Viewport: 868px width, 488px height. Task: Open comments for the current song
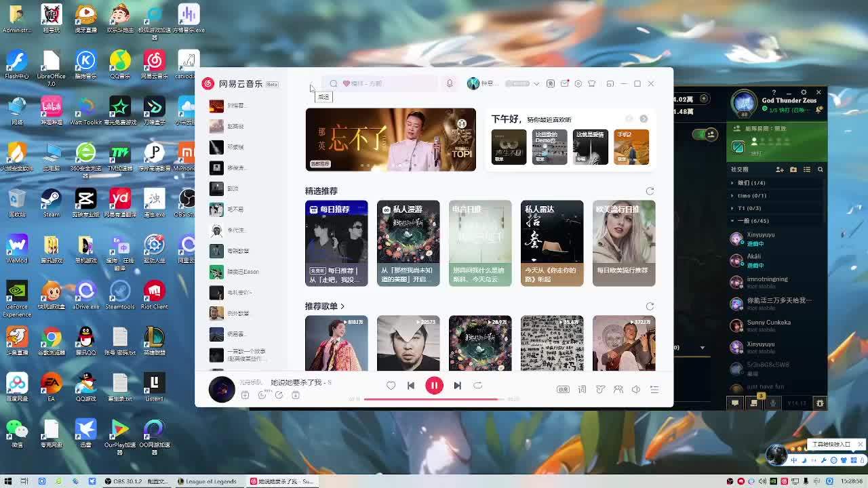click(262, 395)
